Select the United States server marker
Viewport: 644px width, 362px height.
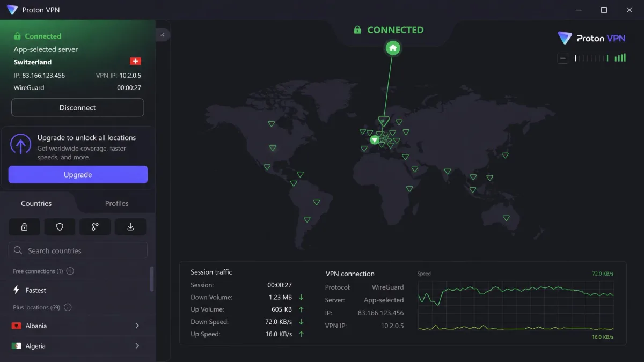pyautogui.click(x=273, y=148)
